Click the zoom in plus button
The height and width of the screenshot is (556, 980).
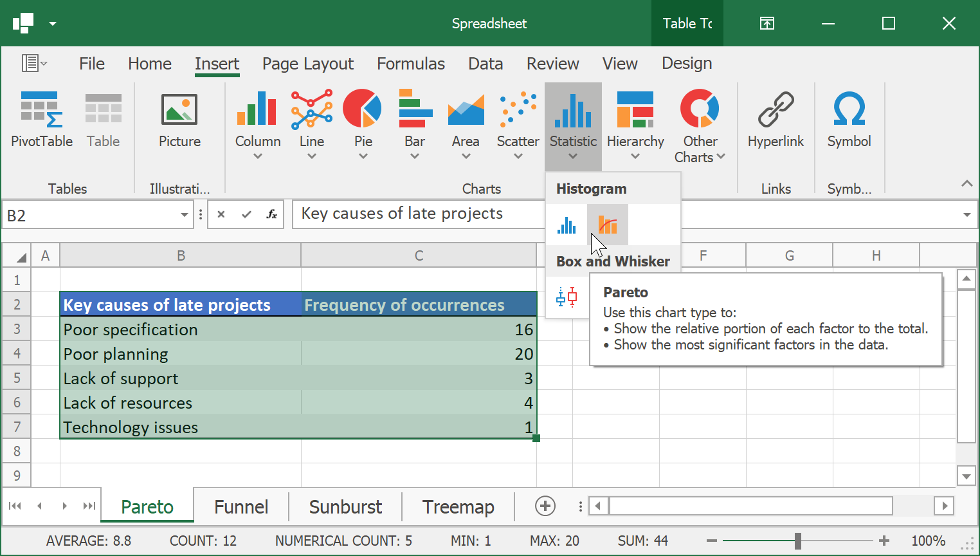point(884,541)
